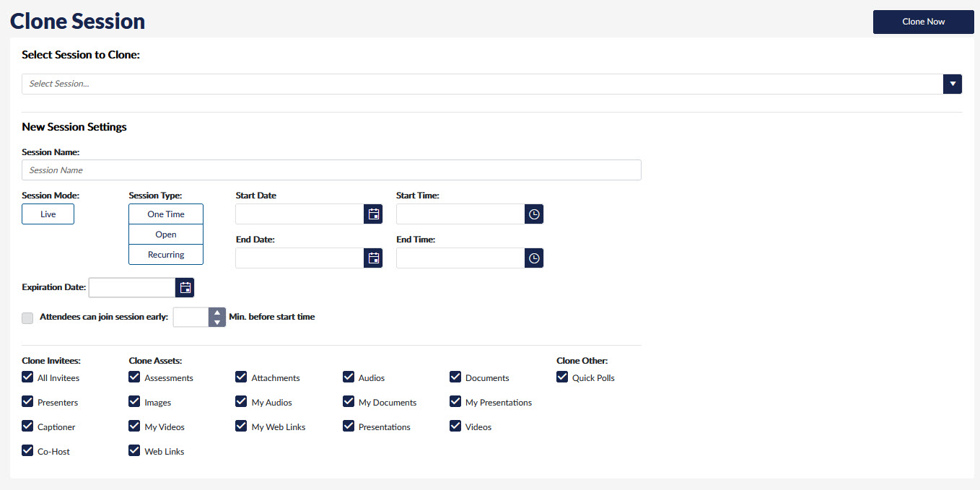Screen dimensions: 980x490
Task: Open the Select Session combo box field
Action: (x=482, y=84)
